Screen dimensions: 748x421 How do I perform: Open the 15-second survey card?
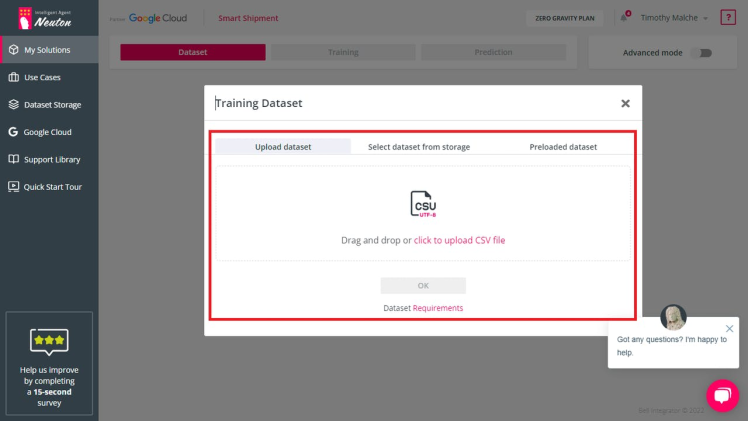coord(49,363)
